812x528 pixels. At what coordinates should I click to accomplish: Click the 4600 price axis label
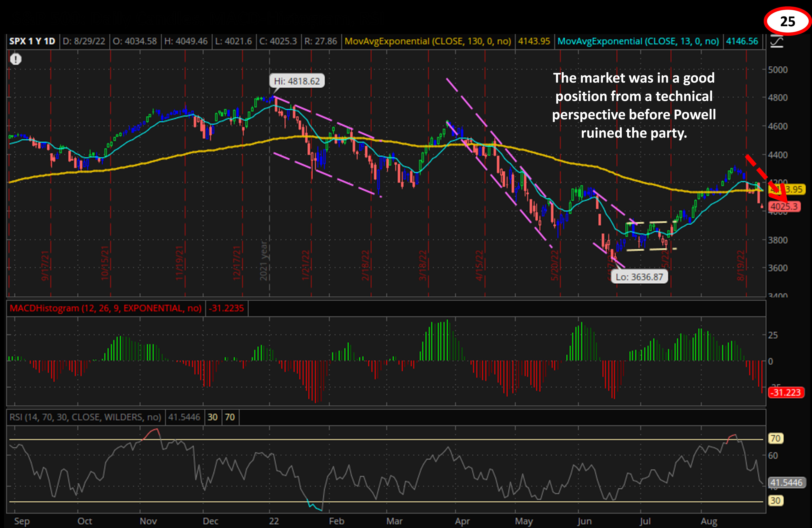[x=778, y=126]
